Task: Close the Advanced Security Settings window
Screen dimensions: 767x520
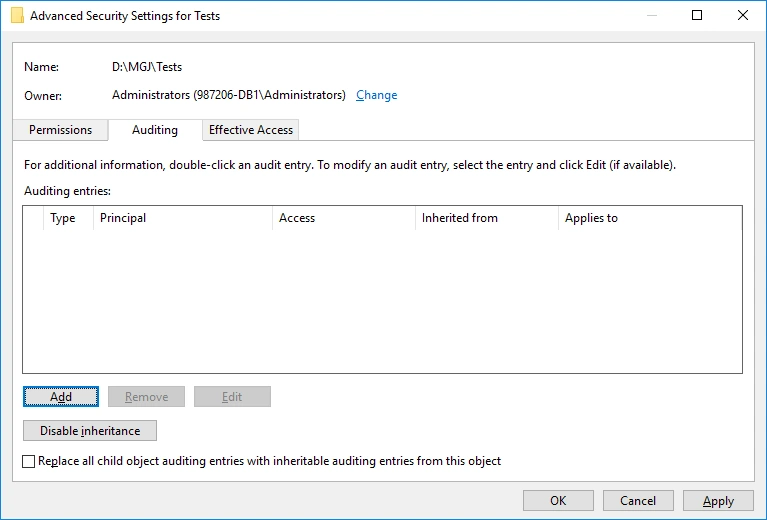Action: coord(742,16)
